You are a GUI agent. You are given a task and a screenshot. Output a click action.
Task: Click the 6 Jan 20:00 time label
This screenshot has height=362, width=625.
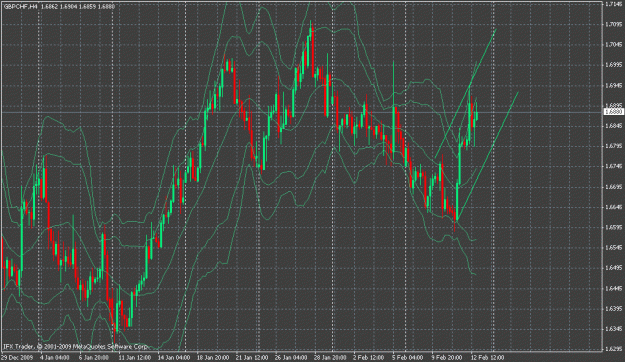click(x=93, y=357)
